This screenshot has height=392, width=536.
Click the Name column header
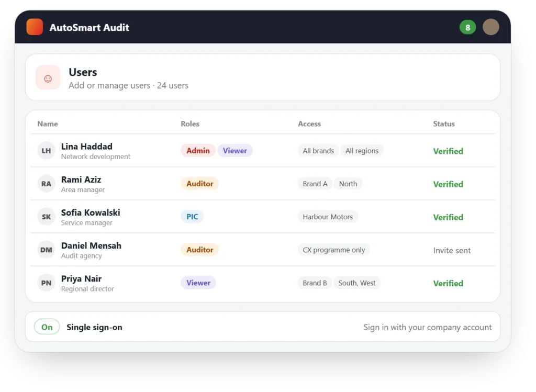(x=48, y=124)
